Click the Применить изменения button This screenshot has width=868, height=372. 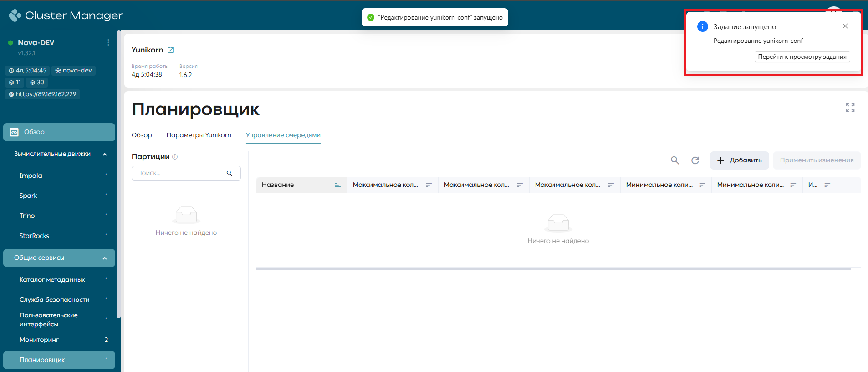(817, 160)
